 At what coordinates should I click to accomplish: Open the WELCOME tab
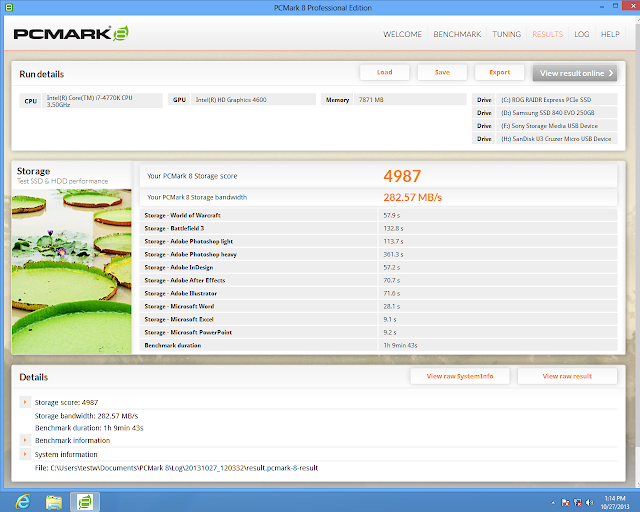402,34
